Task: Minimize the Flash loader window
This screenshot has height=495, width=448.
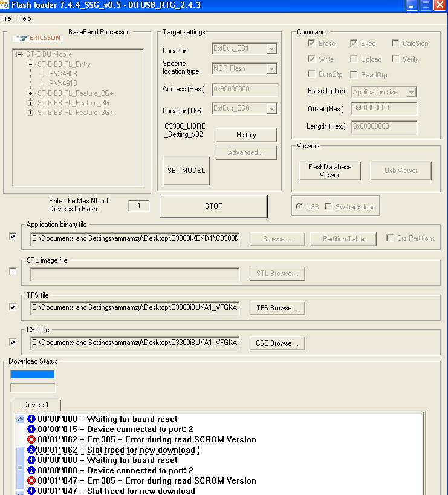Action: point(412,5)
